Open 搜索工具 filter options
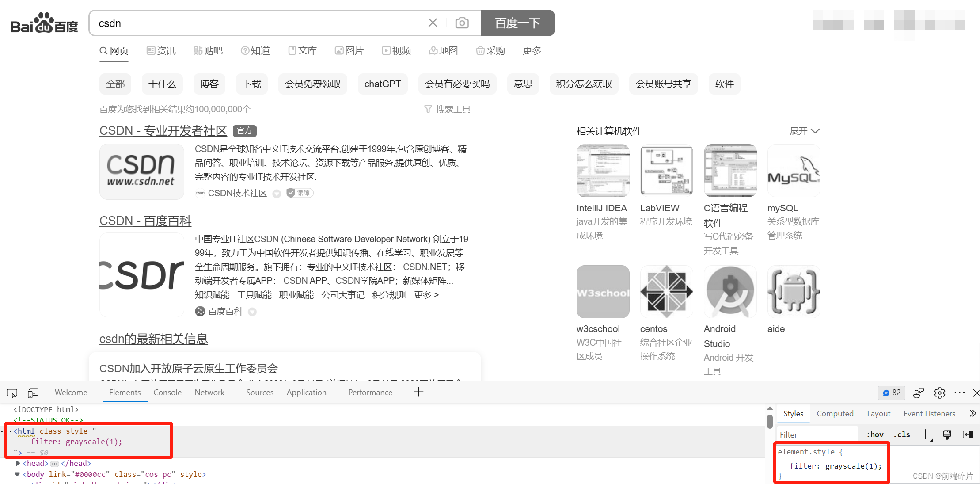Screen dimensions: 980x484 [448, 109]
